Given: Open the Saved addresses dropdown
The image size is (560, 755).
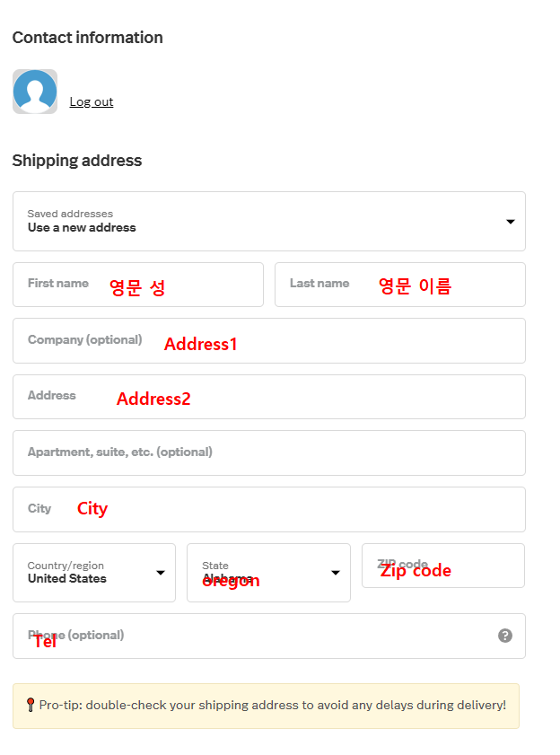Looking at the screenshot, I should tap(269, 222).
